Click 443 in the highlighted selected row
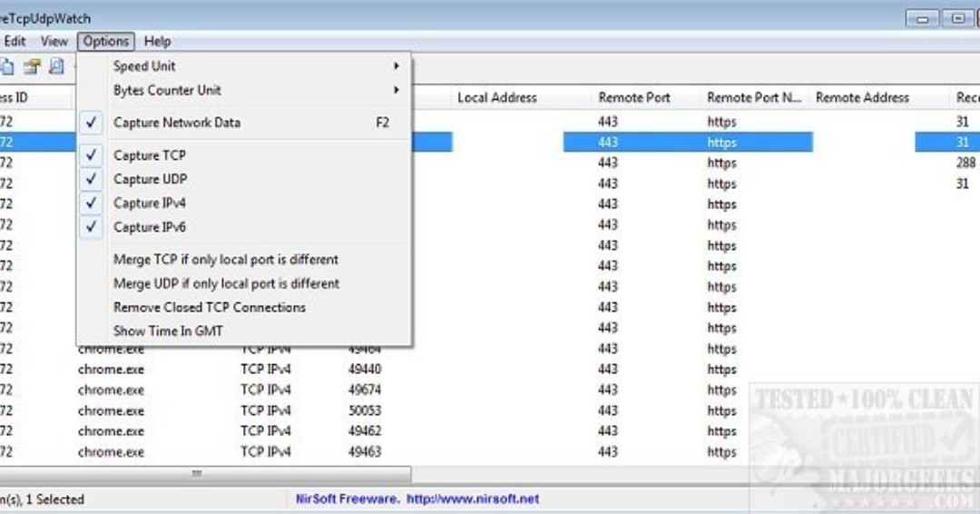The height and width of the screenshot is (514, 980). (x=607, y=143)
